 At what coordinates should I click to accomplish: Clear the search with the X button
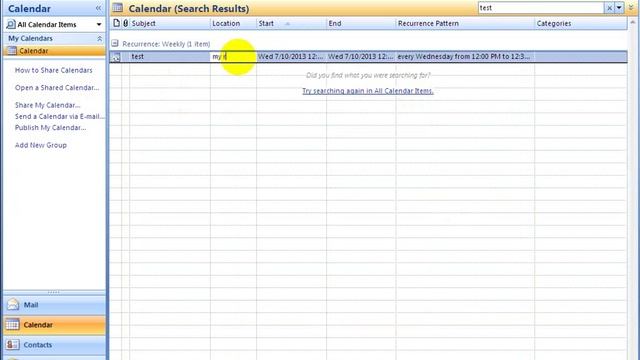[609, 8]
